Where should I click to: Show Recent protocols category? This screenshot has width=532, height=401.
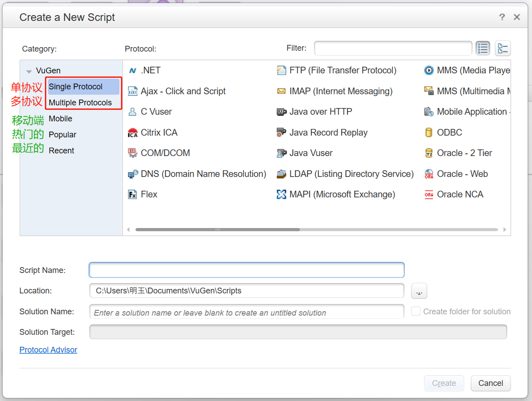point(61,151)
